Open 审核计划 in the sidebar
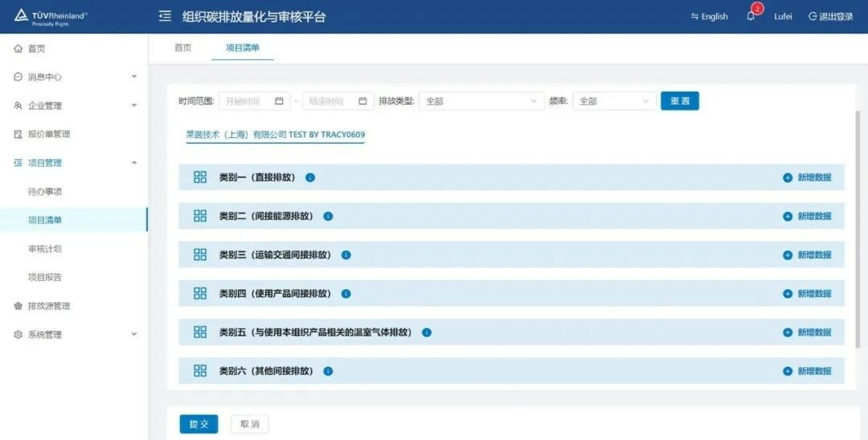The image size is (868, 440). click(45, 249)
